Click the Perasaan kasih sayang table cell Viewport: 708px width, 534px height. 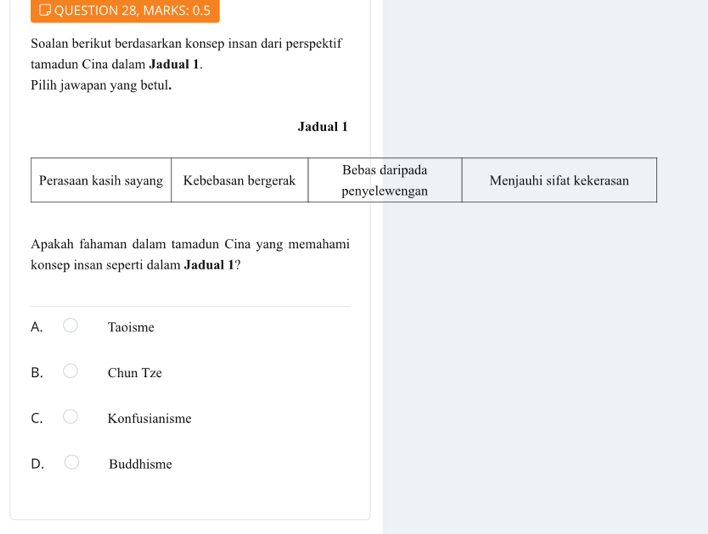[101, 180]
